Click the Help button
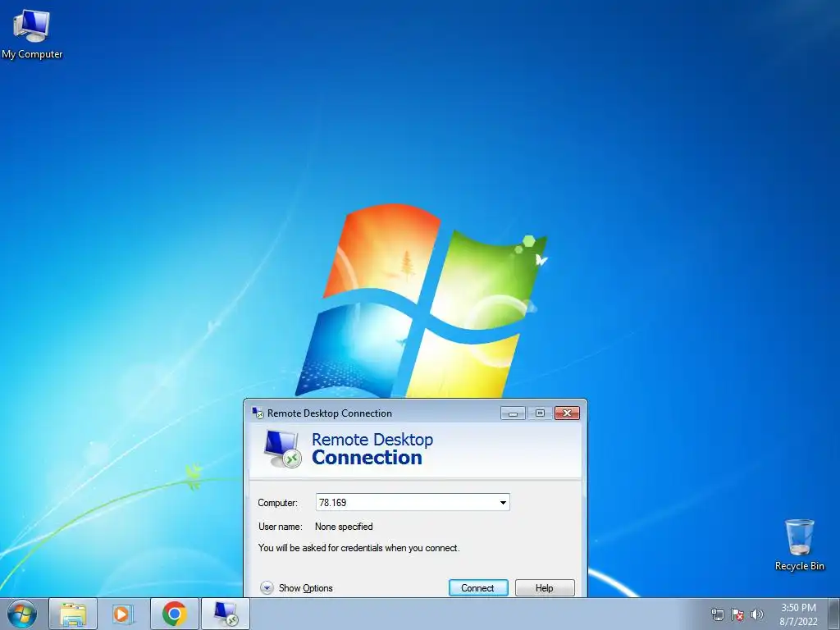 point(545,587)
